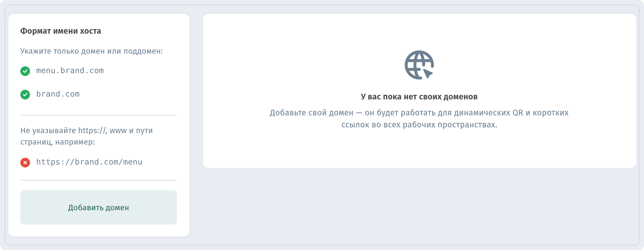The width and height of the screenshot is (644, 250).
Task: Click the "Укажите только домен или поддомен:" text
Action: tap(92, 51)
